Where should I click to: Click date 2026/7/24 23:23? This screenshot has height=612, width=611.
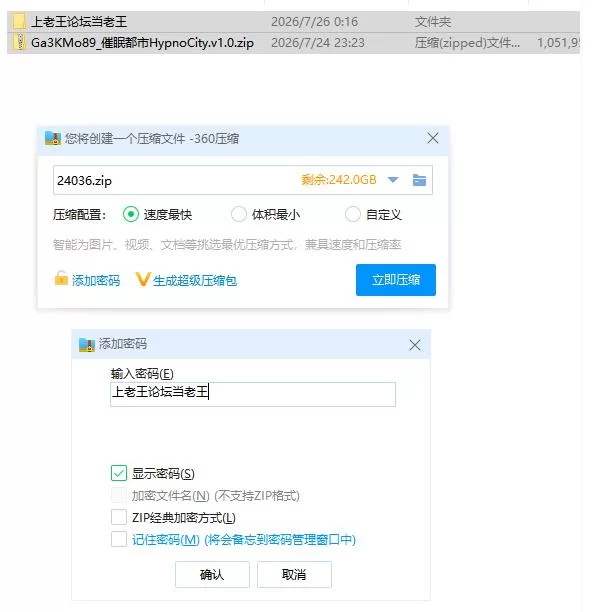pos(318,43)
